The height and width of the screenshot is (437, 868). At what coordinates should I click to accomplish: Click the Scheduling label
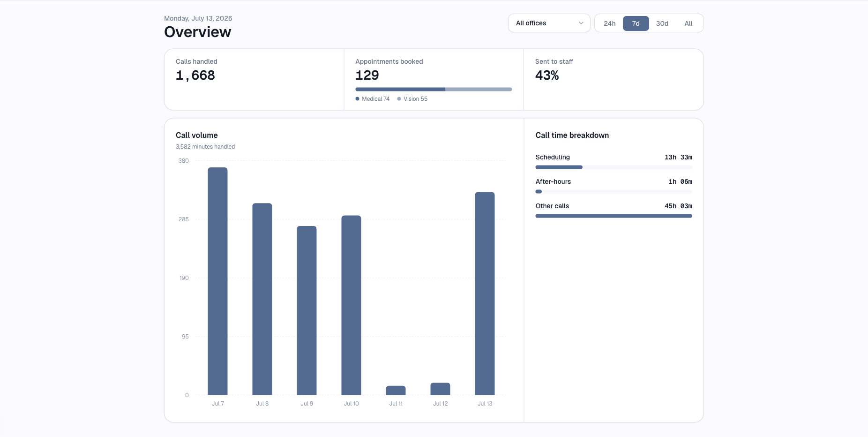(553, 157)
